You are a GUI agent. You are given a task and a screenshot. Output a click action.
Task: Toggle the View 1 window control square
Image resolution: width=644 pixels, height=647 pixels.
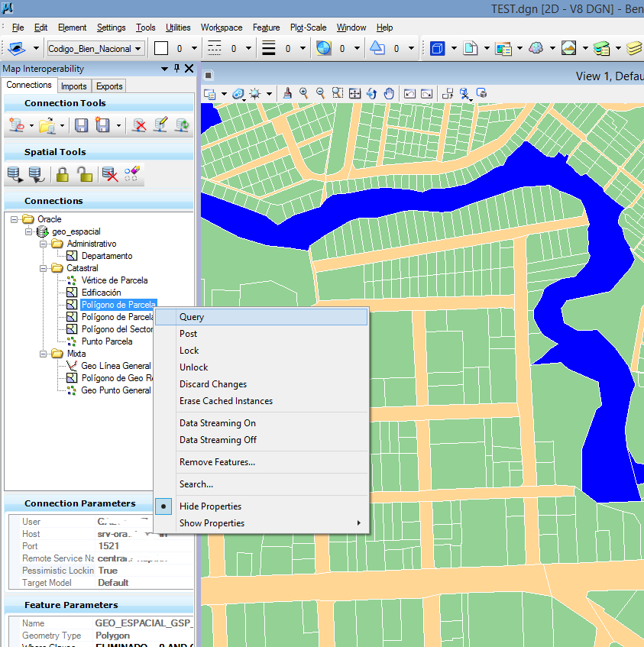[209, 76]
